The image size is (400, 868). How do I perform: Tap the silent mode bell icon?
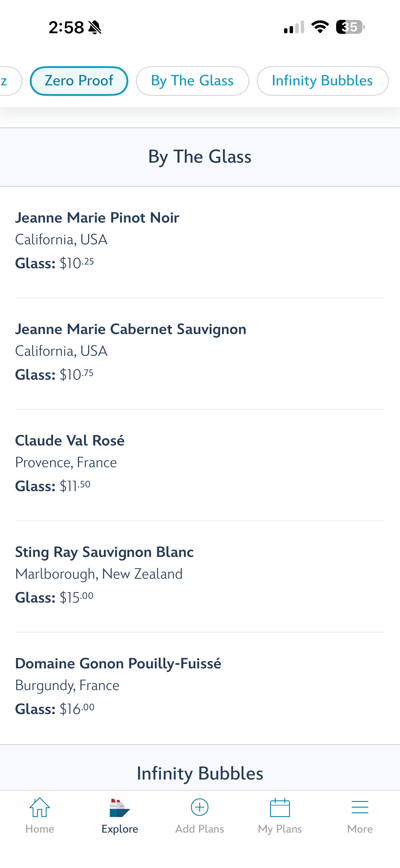95,28
